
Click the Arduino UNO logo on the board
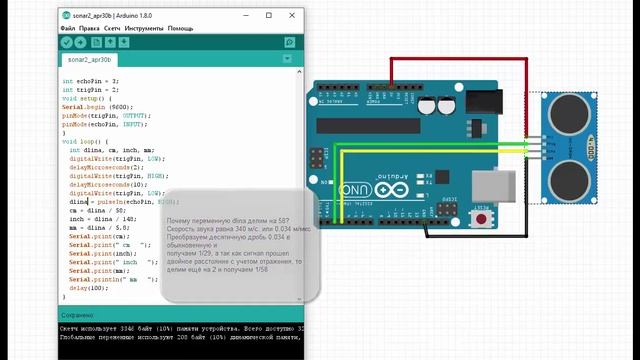(x=374, y=189)
